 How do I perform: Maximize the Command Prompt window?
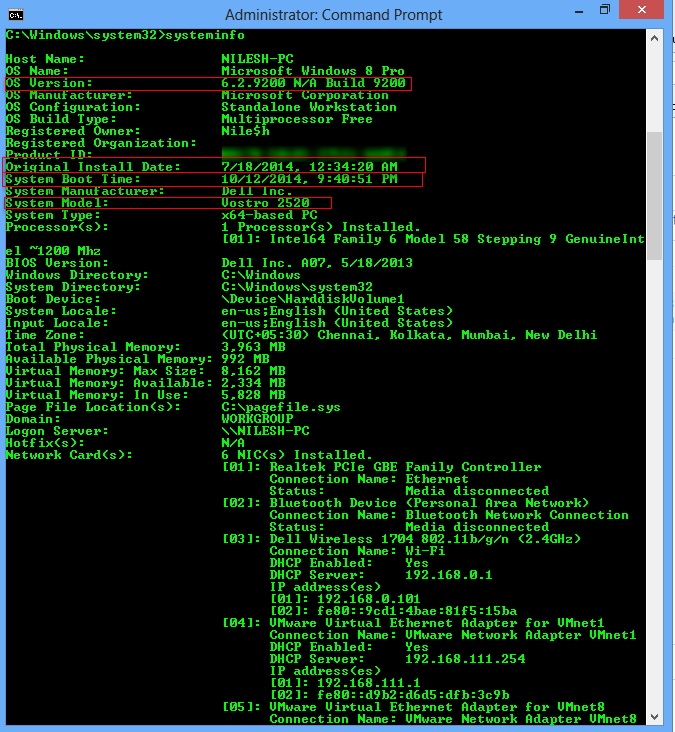(x=605, y=10)
